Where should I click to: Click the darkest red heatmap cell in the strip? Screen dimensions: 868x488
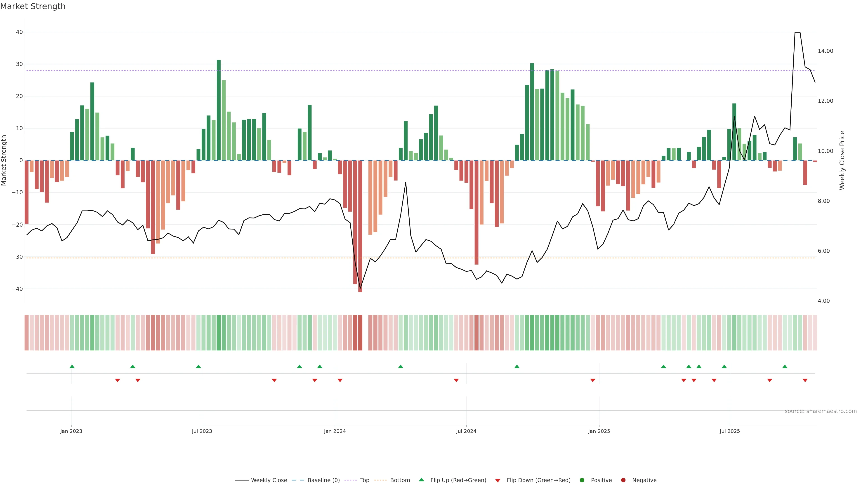tap(360, 333)
